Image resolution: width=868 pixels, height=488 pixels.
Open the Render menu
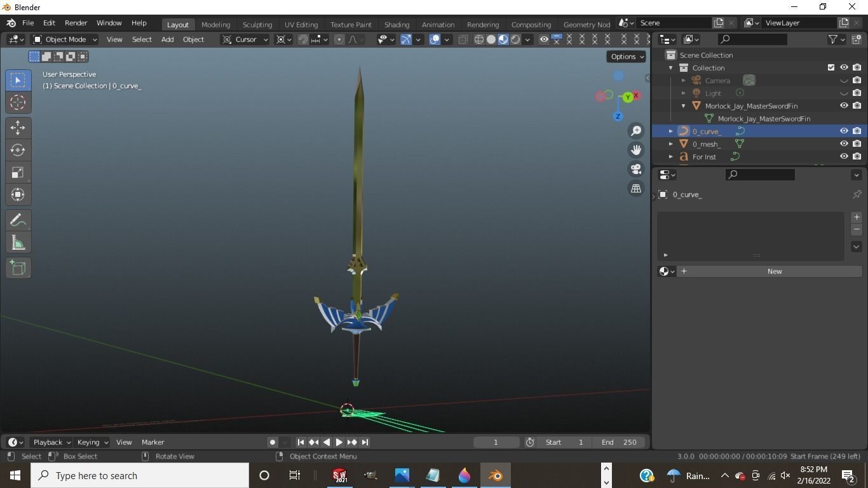(76, 23)
